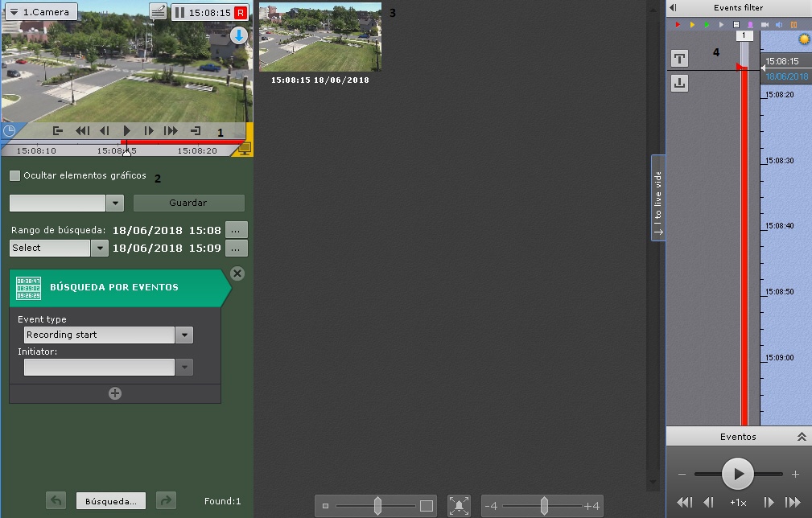Expand the Select dropdown by the search range
The height and width of the screenshot is (518, 812).
pyautogui.click(x=99, y=248)
